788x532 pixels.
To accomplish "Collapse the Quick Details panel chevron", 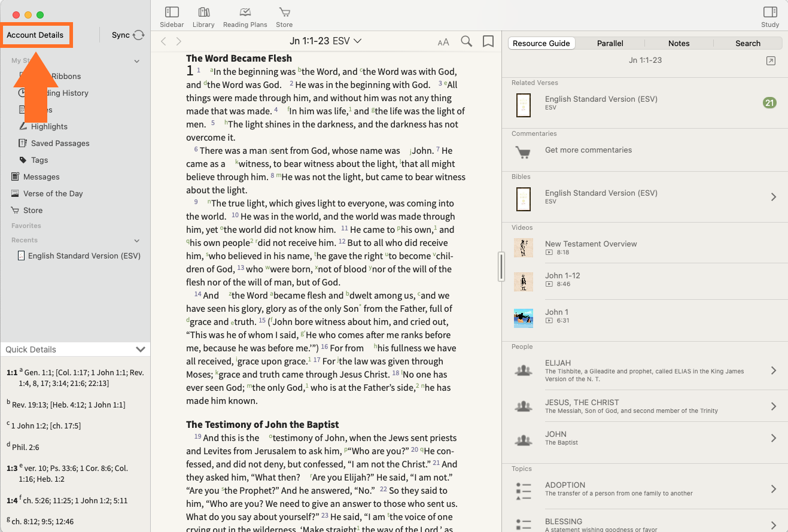I will coord(141,349).
